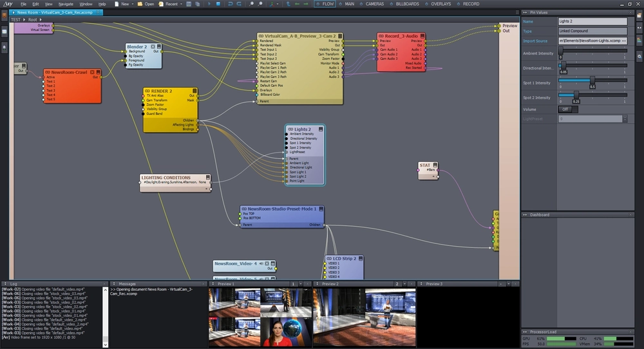The image size is (644, 349).
Task: Toggle the FLOW power button
Action: pos(318,4)
